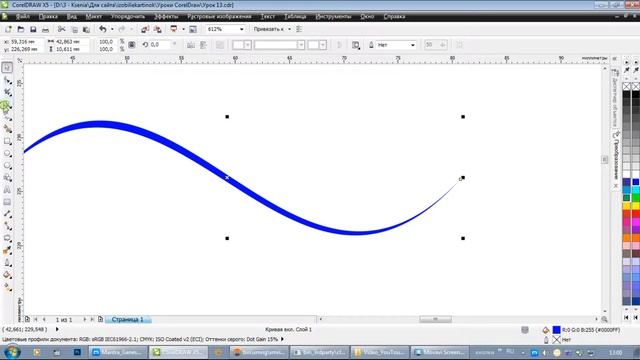
Task: Open the Упорядочить menu
Action: [x=128, y=17]
